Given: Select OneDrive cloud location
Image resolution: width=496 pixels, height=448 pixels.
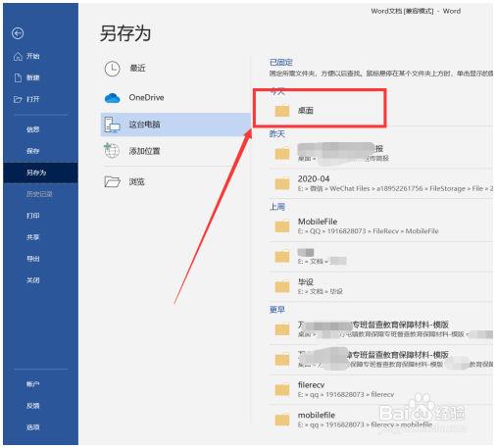Looking at the screenshot, I should [175, 98].
